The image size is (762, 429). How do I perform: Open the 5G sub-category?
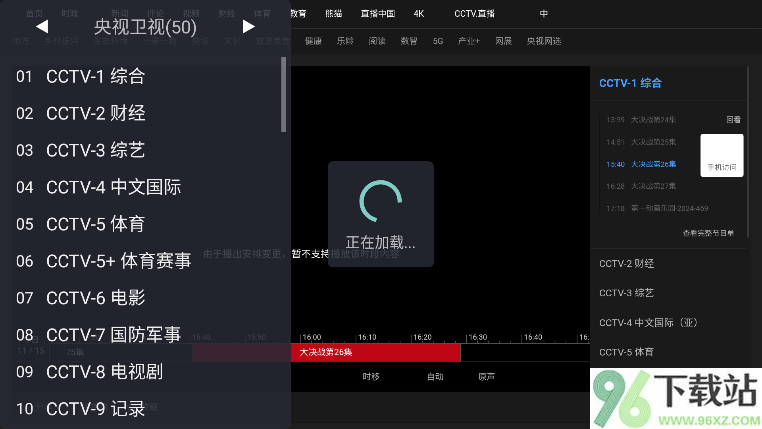(x=438, y=41)
